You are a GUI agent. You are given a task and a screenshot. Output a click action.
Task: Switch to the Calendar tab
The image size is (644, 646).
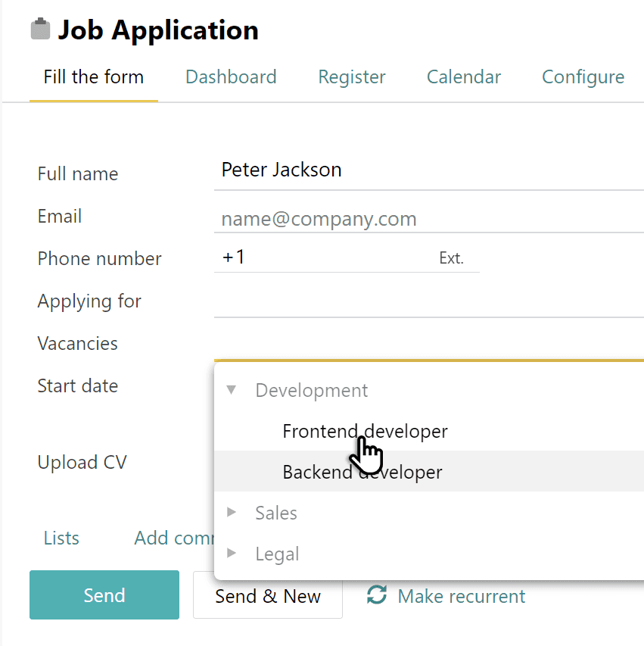pyautogui.click(x=463, y=76)
